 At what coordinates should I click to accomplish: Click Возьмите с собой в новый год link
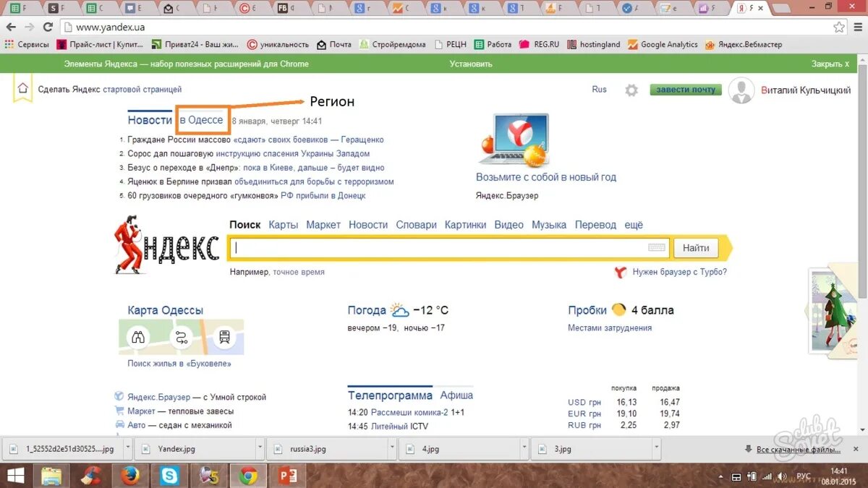click(x=546, y=177)
